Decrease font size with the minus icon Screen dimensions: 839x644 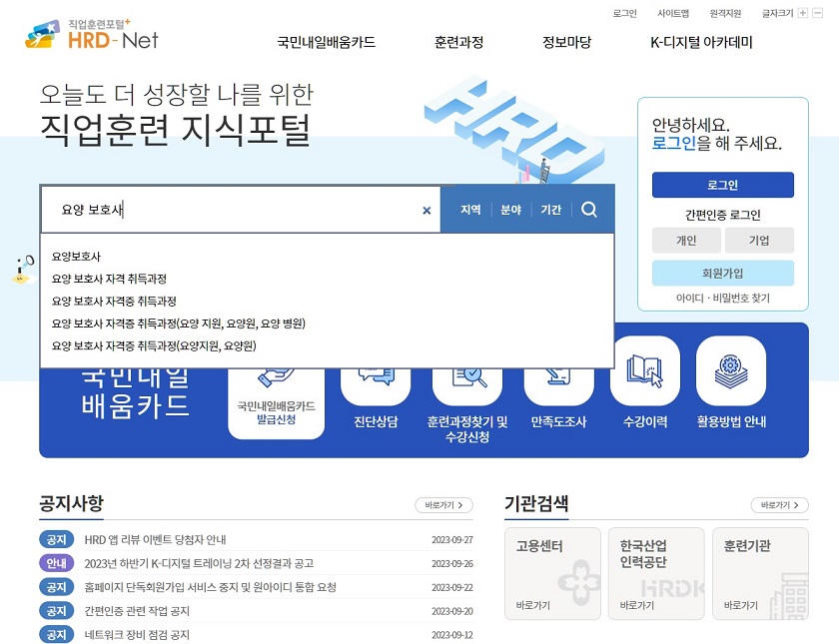point(818,13)
